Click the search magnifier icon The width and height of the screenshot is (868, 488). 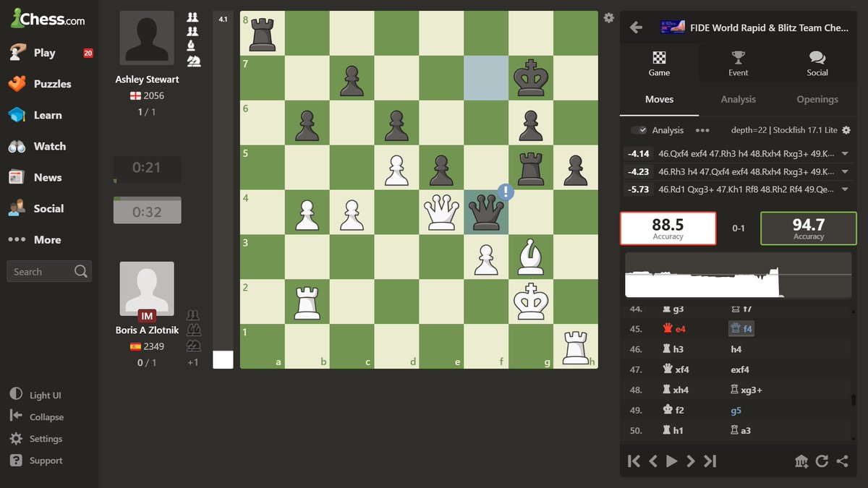click(81, 271)
